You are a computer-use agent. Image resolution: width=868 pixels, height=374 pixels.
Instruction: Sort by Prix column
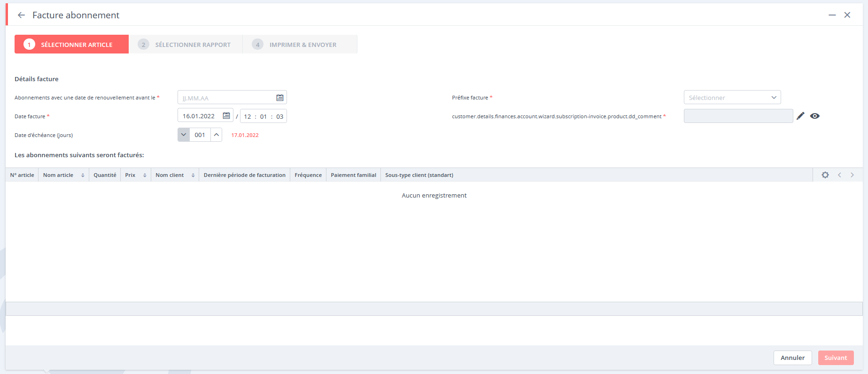click(x=145, y=175)
